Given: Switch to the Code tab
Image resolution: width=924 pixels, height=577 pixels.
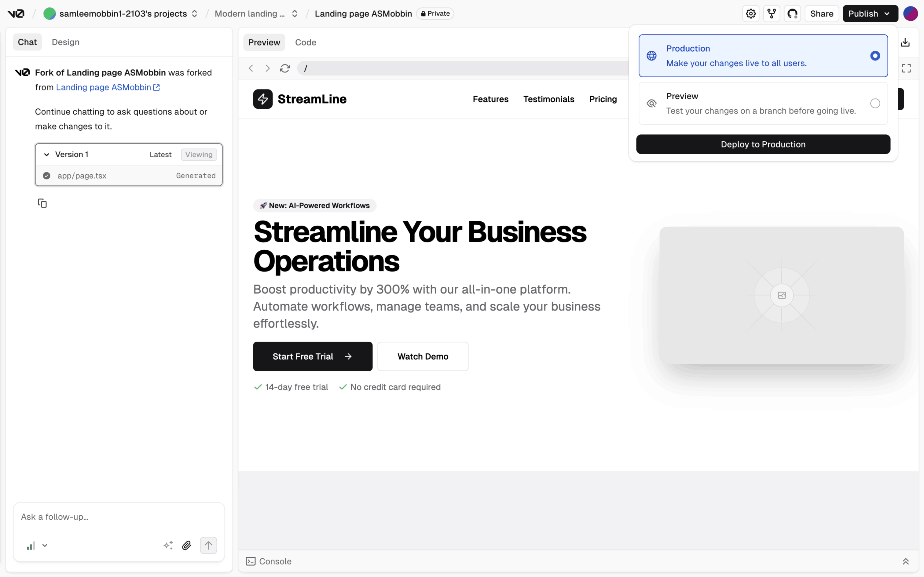Looking at the screenshot, I should [306, 42].
